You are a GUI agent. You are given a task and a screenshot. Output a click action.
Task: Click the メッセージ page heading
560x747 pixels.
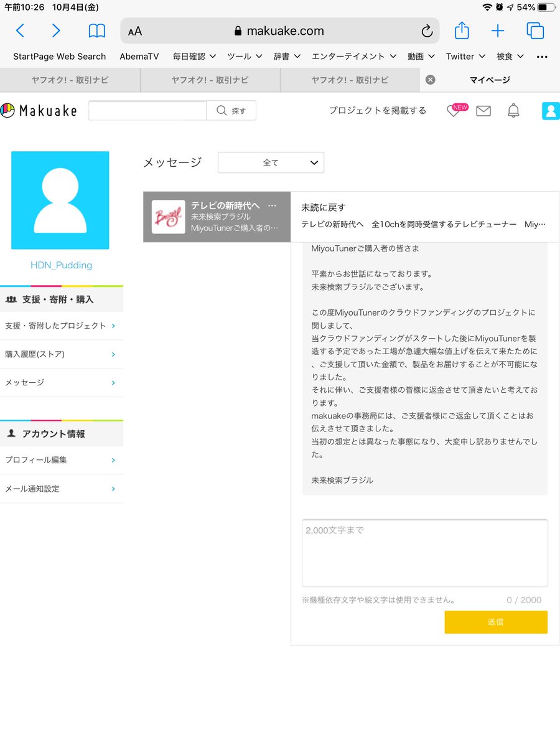click(x=172, y=162)
